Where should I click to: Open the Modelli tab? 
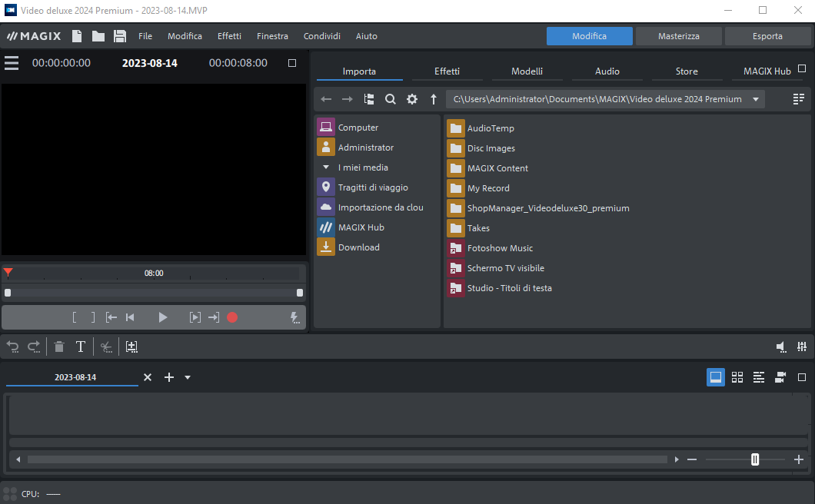tap(527, 71)
